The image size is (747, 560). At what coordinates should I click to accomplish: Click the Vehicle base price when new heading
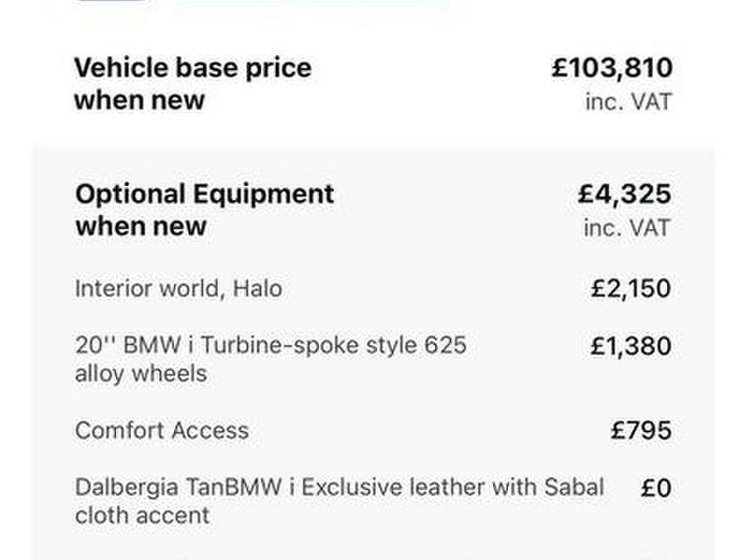192,83
